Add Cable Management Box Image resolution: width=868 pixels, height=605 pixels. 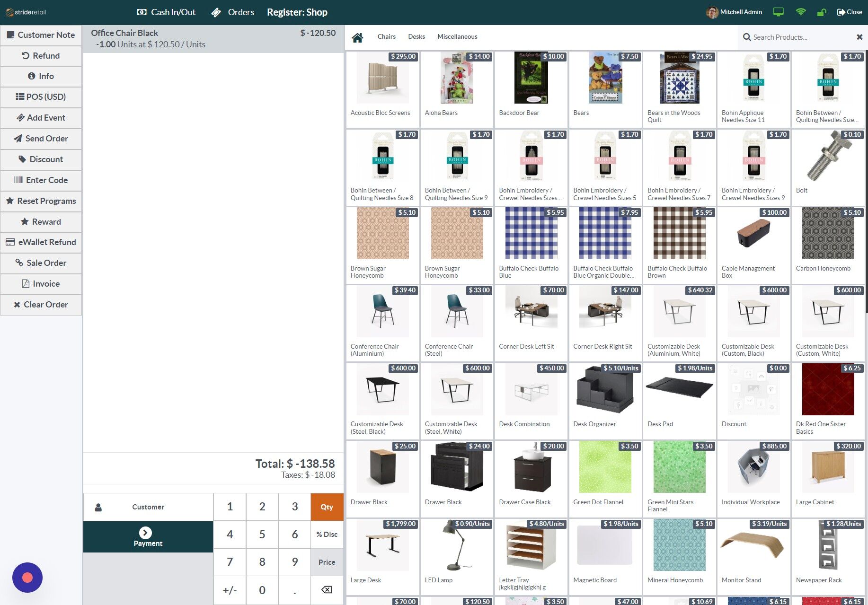[754, 245]
